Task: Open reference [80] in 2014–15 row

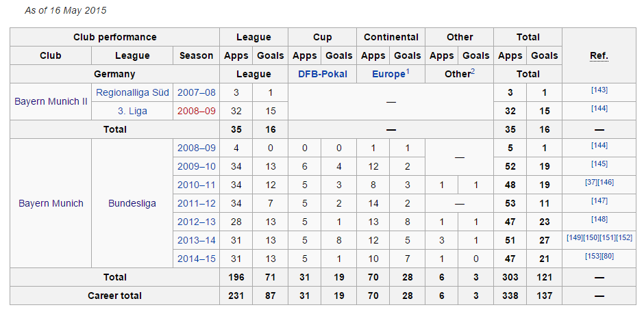Action: [x=608, y=257]
